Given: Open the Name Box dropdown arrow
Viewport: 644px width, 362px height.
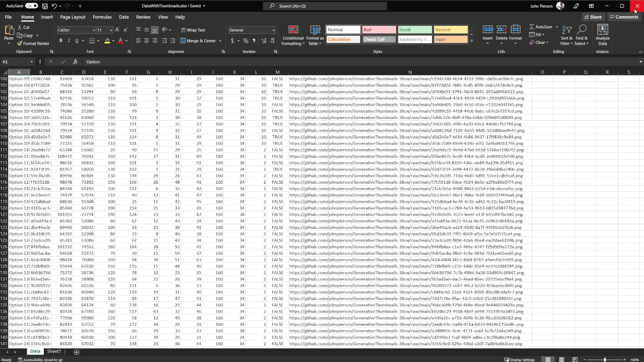Looking at the screenshot, I should click(32, 62).
